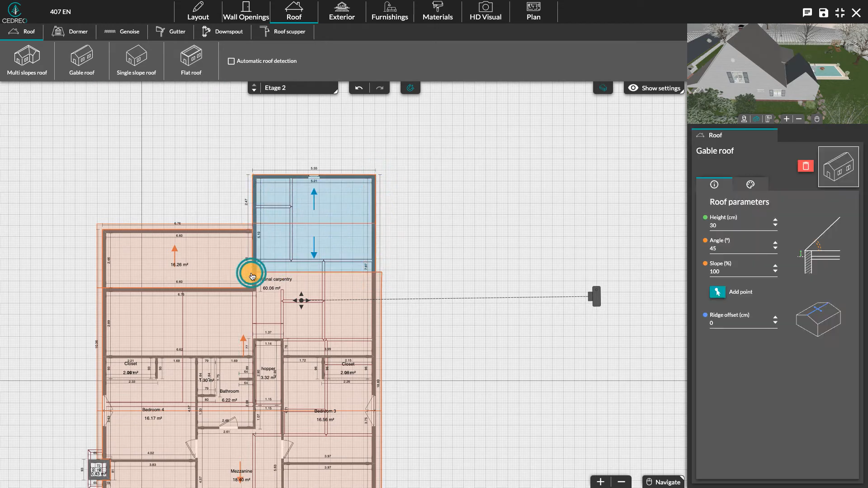Image resolution: width=868 pixels, height=488 pixels.
Task: Click the move crosshair handle on plan
Action: [x=301, y=300]
